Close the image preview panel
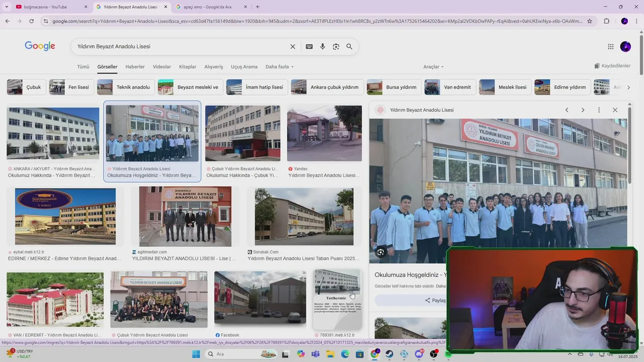 pyautogui.click(x=615, y=110)
